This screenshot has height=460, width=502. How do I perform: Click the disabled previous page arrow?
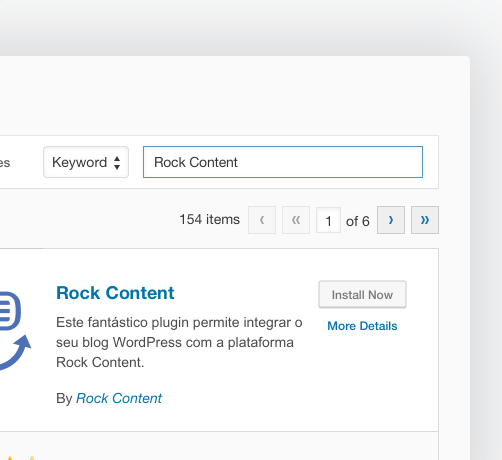[262, 220]
